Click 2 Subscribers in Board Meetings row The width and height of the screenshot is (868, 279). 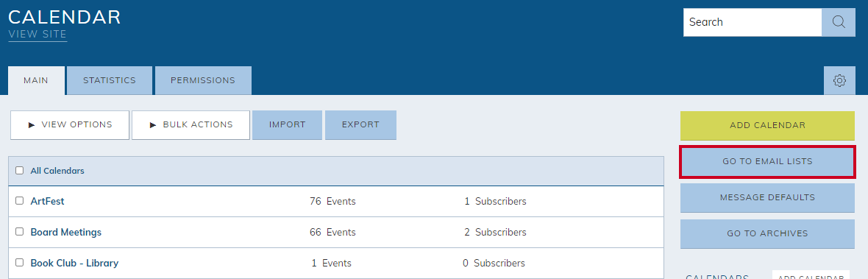(496, 232)
